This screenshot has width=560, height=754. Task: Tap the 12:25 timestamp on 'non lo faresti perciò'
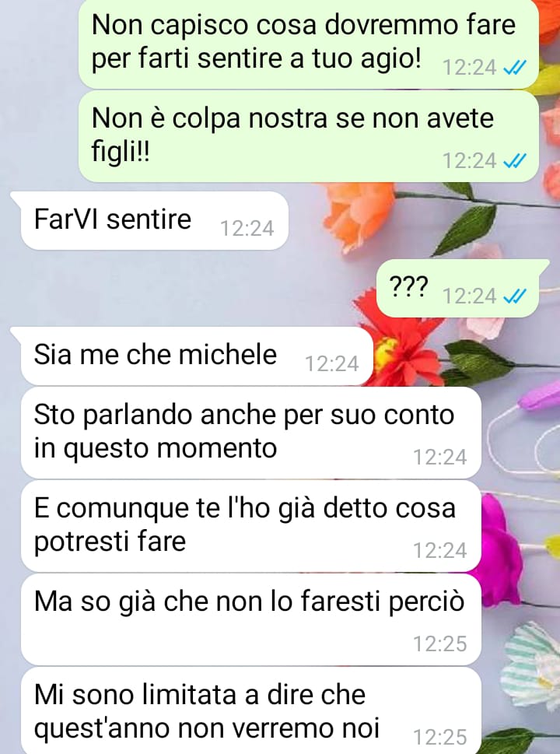tap(439, 644)
